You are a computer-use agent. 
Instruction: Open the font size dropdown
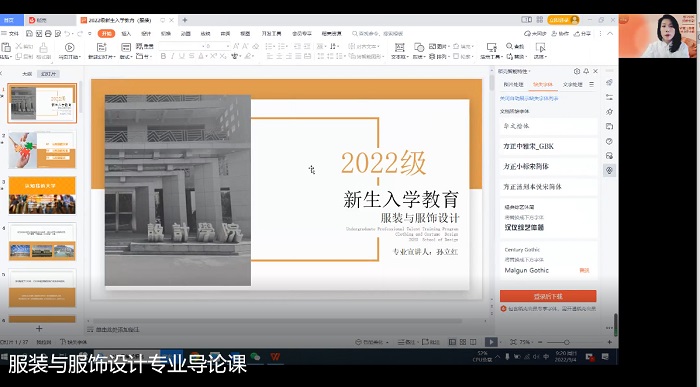(228, 46)
